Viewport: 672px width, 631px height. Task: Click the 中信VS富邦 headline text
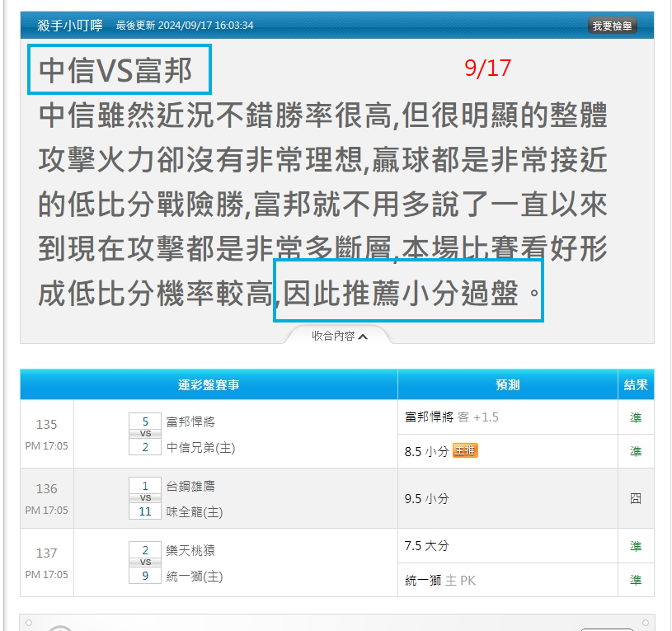click(x=115, y=70)
